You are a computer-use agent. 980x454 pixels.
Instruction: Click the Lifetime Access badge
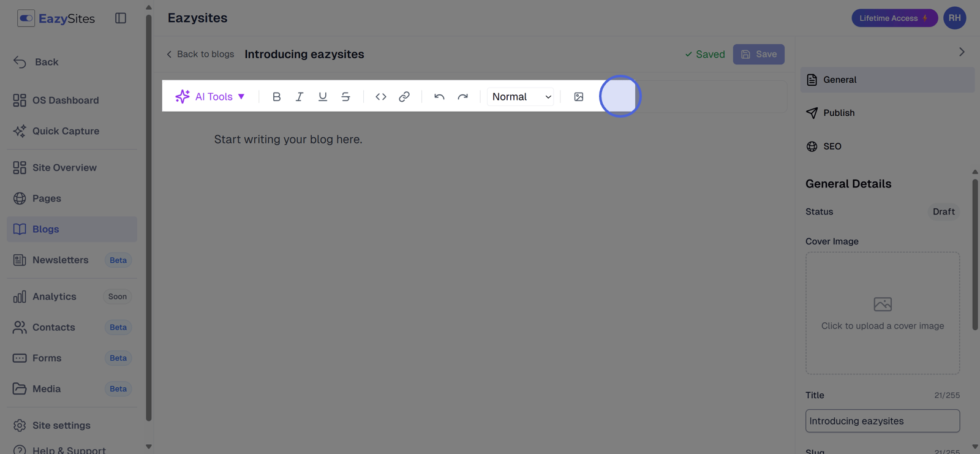click(894, 18)
